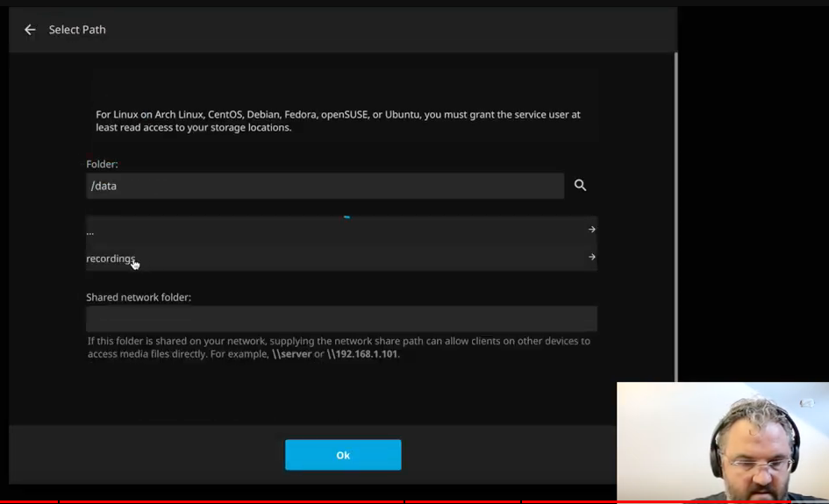Seek using the red video progress bar

[263, 501]
